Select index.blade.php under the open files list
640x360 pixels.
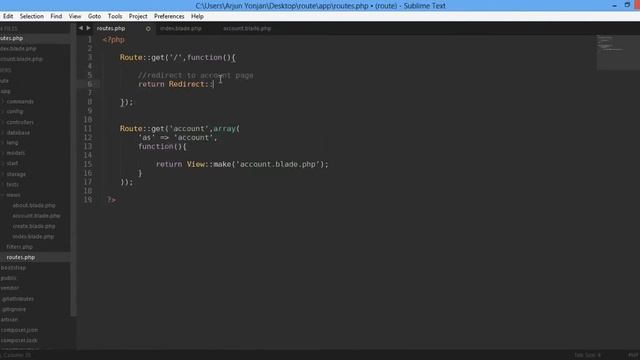tap(18, 49)
